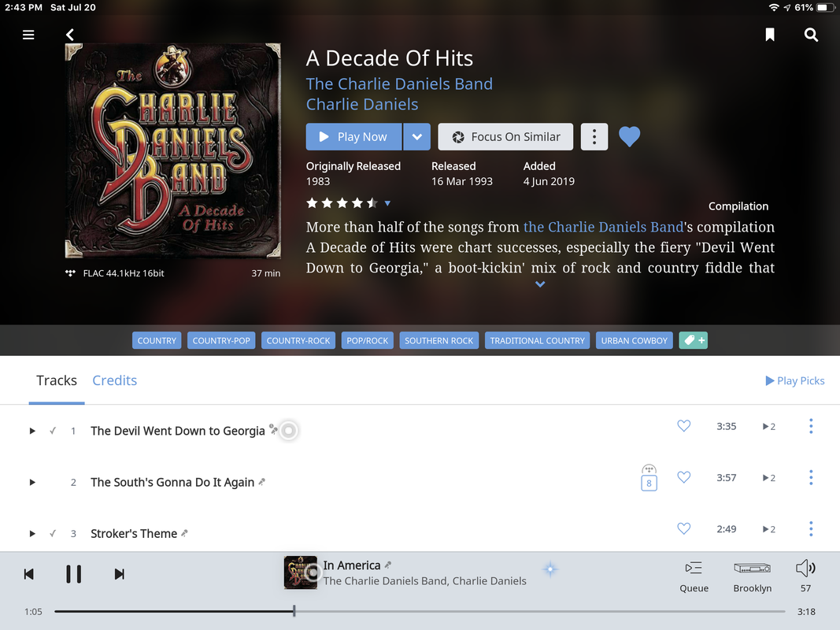The image size is (840, 630).
Task: Favorite The South's Gonna Do It Again
Action: [683, 477]
